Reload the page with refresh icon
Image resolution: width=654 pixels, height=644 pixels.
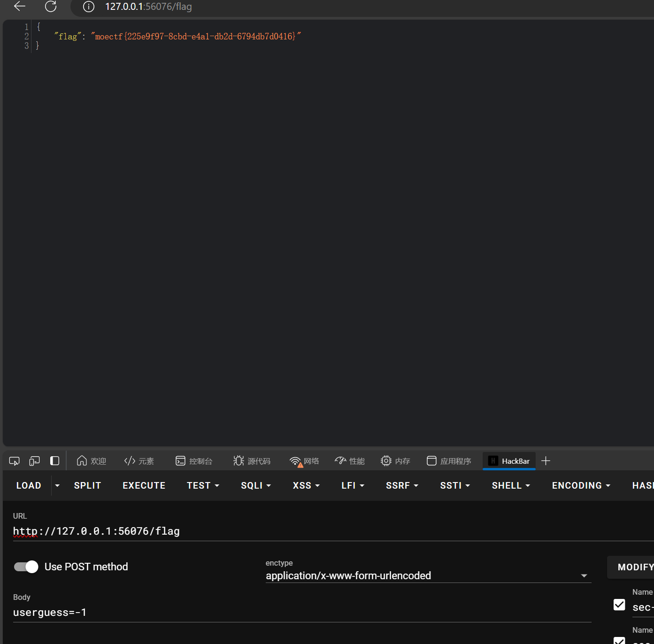(x=51, y=6)
